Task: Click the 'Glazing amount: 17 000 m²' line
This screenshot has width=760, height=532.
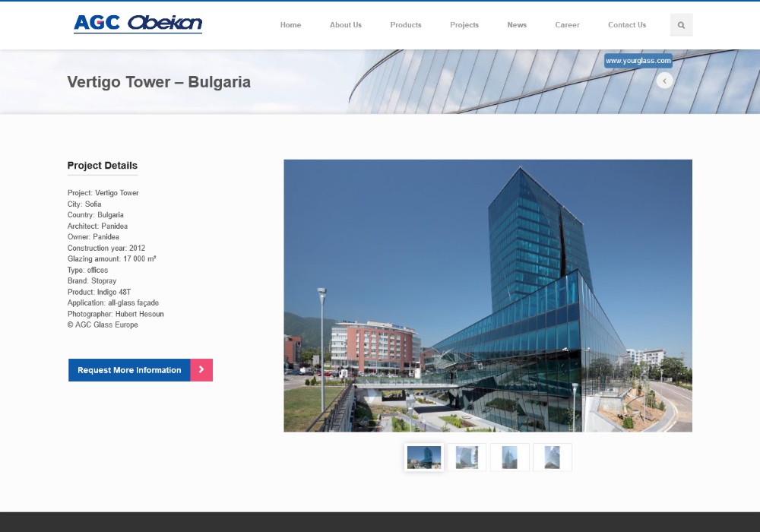Action: (x=112, y=258)
